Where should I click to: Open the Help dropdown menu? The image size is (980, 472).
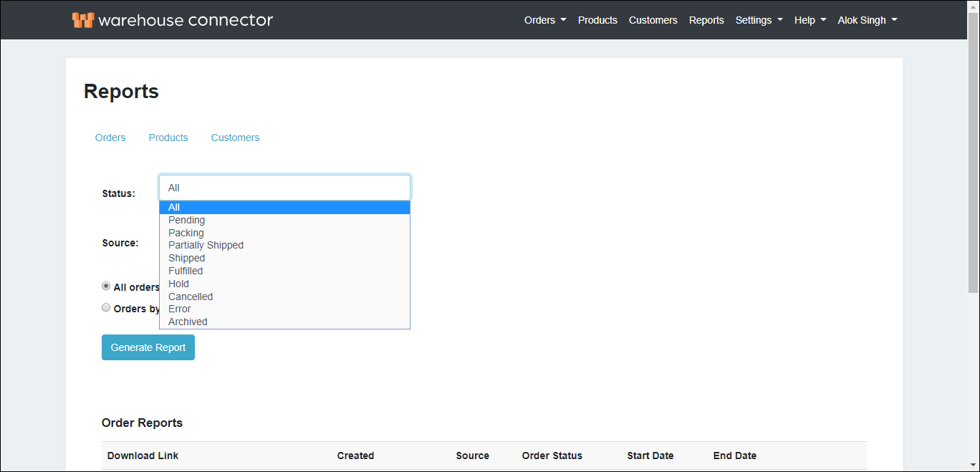[x=805, y=20]
